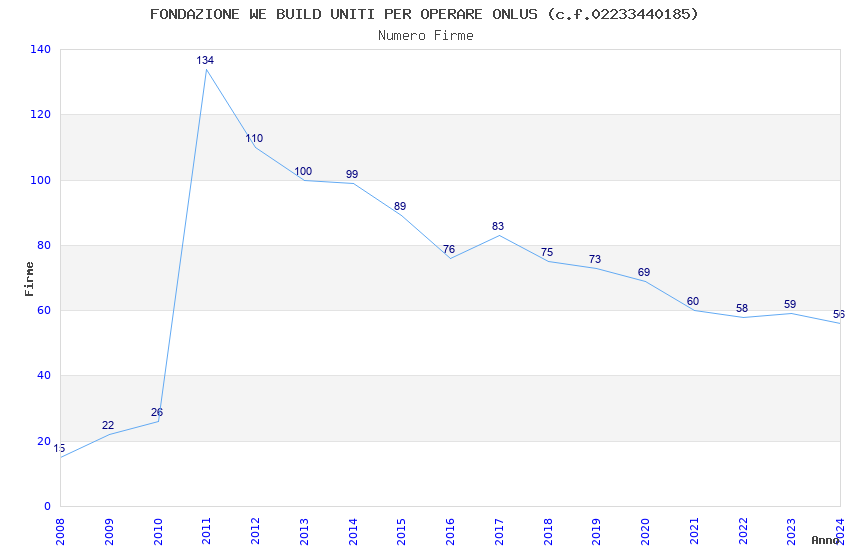
Task: Select the 89 data label
Action: [x=400, y=206]
